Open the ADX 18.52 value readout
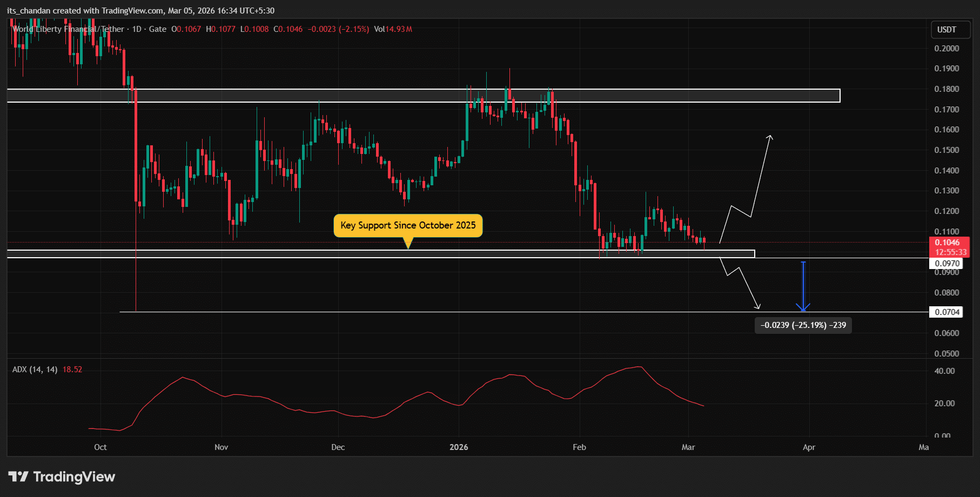The image size is (980, 497). click(71, 369)
